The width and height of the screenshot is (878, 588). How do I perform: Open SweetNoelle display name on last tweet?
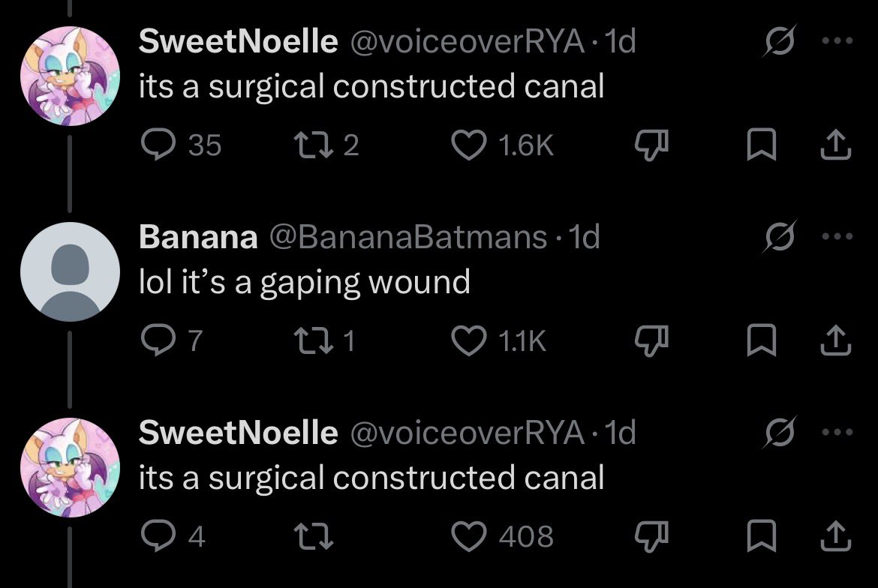pos(239,433)
